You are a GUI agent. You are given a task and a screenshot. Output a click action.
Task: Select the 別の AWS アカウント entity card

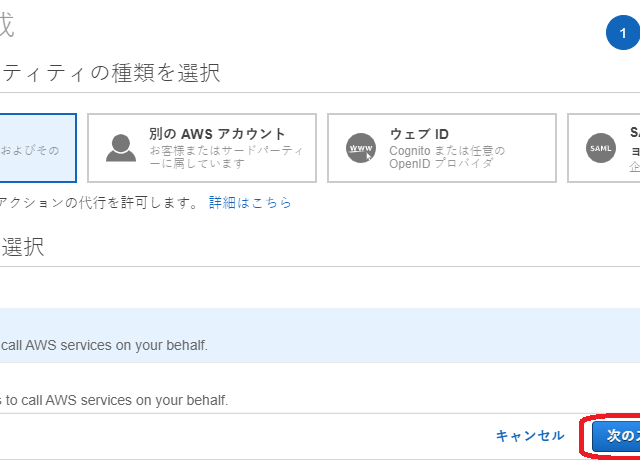[x=202, y=148]
